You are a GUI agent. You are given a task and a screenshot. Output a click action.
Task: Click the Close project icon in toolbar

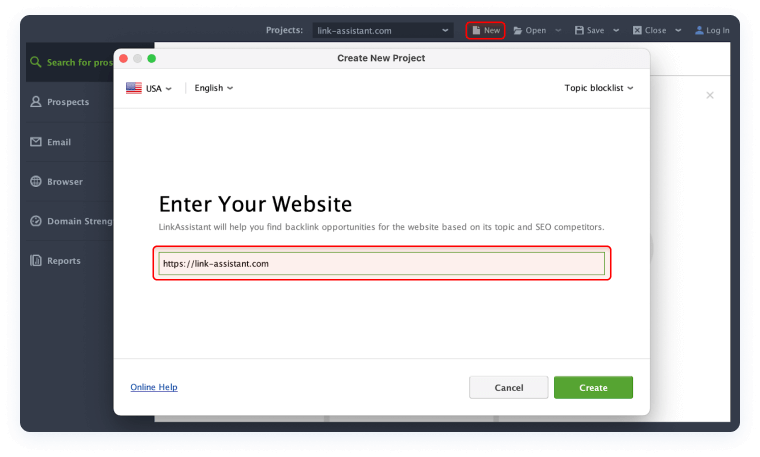[637, 31]
